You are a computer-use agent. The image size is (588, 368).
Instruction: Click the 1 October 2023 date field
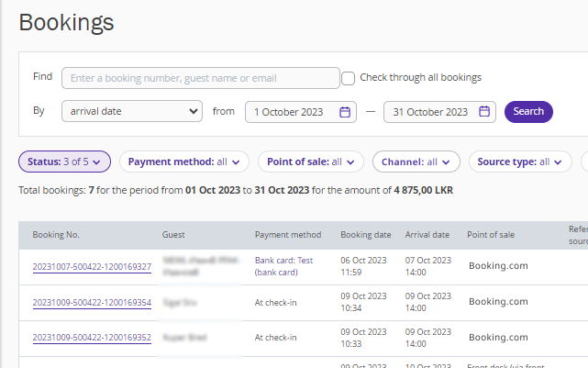[288, 112]
